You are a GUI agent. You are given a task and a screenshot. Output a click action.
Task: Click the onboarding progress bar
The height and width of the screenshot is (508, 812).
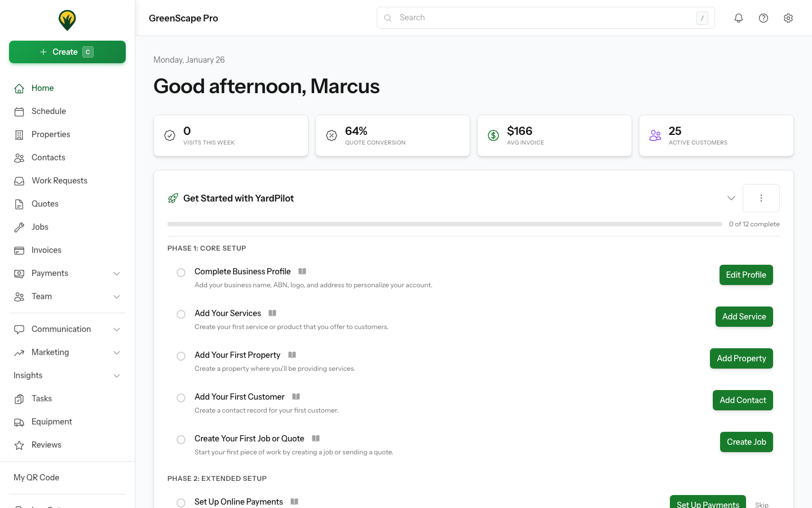(444, 224)
